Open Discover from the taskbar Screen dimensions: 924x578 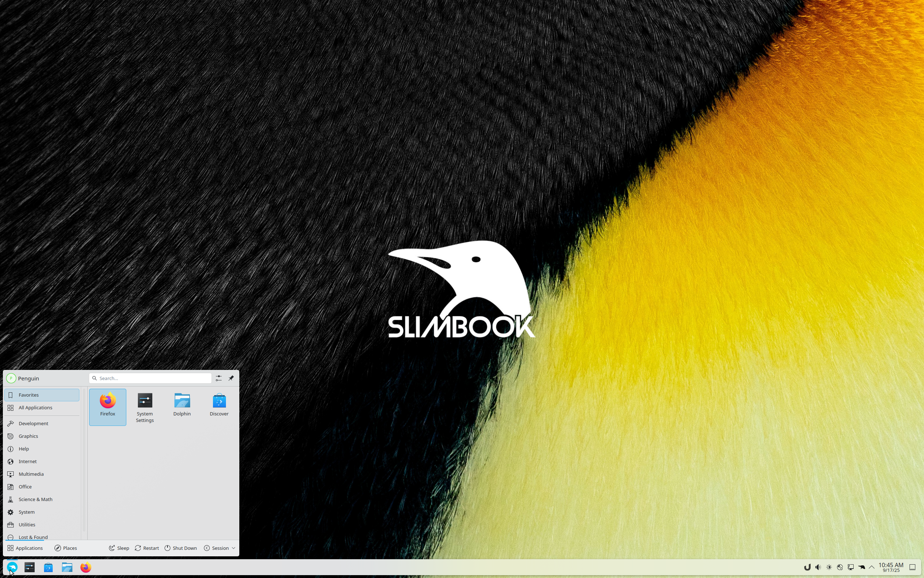[48, 567]
